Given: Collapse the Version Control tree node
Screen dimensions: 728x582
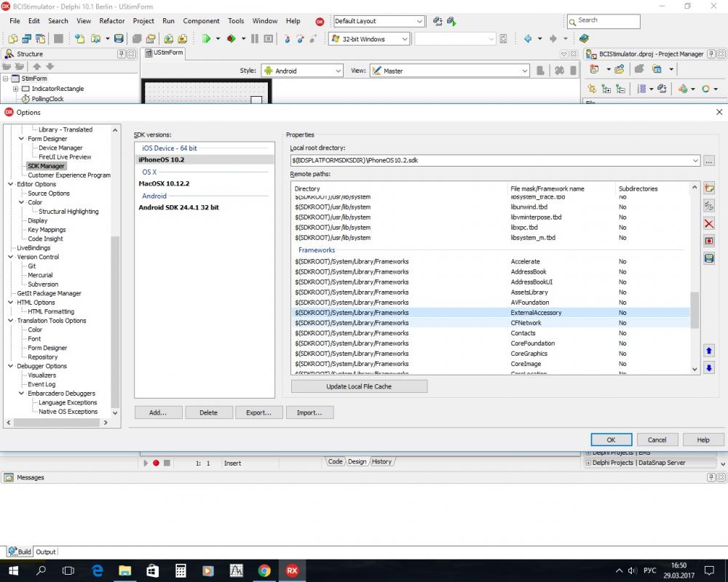Looking at the screenshot, I should pos(11,257).
